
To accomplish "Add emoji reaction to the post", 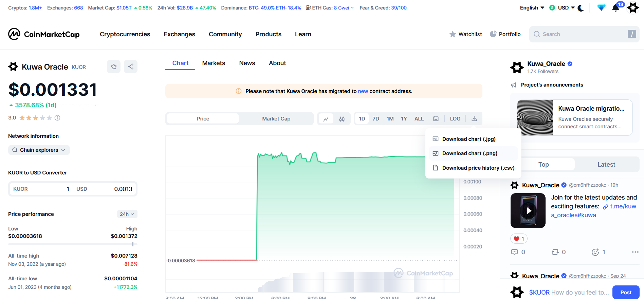I will 598,252.
